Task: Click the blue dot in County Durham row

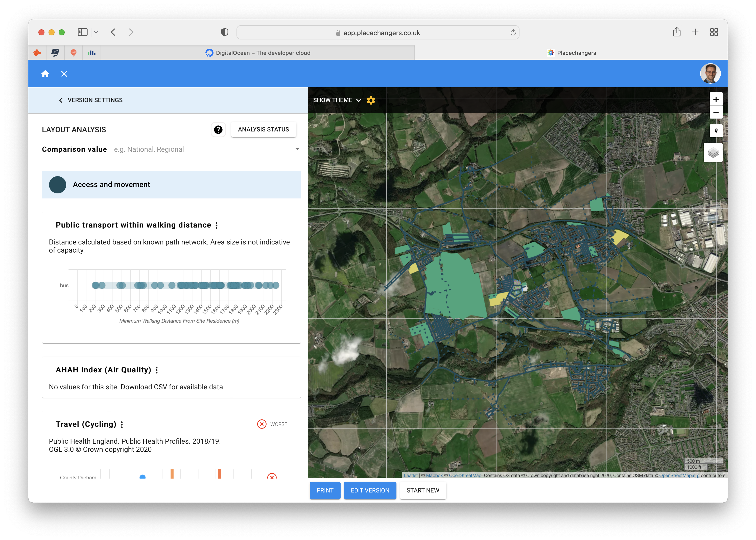Action: [x=143, y=477]
